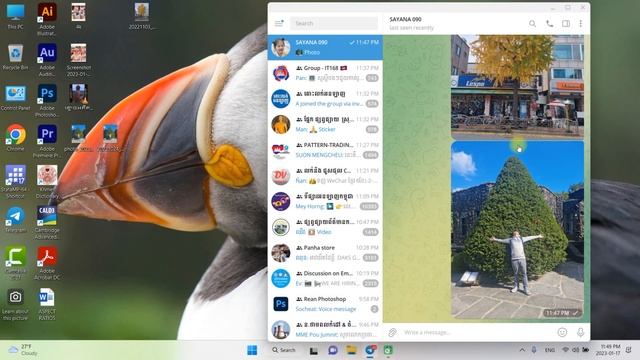Launch Adobe Premiere Pro from the desktop
The height and width of the screenshot is (360, 640).
pyautogui.click(x=47, y=141)
